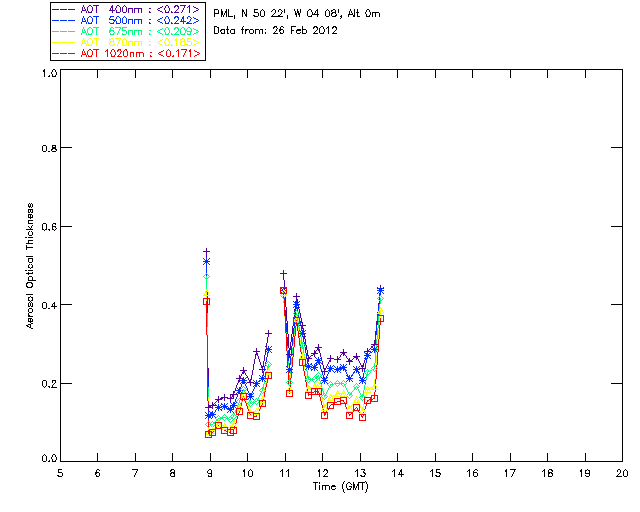Viewport: 640px width, 512px height.
Task: Click the AOT 870nm legend entry
Action: (x=127, y=42)
